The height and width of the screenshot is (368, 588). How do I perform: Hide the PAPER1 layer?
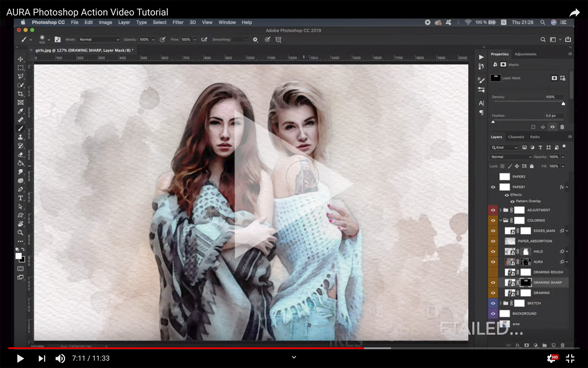493,187
